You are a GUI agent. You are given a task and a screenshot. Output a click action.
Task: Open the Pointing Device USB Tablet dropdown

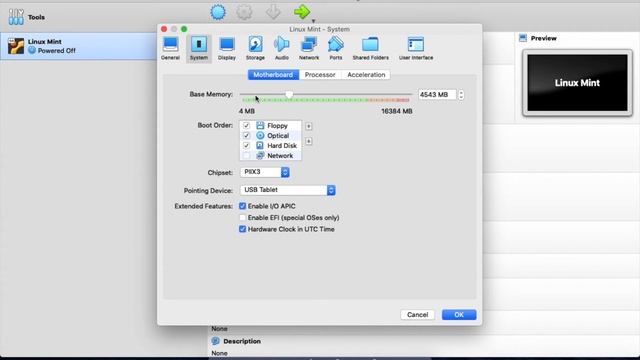(288, 190)
